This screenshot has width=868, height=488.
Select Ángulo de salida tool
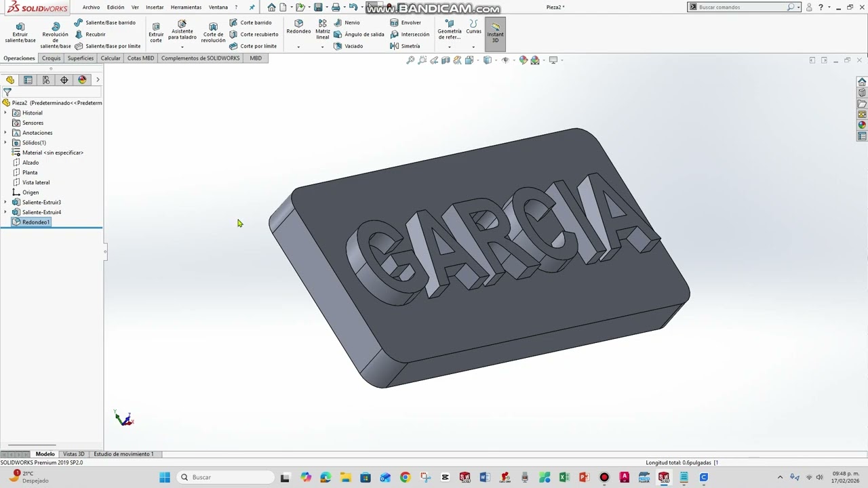point(359,35)
